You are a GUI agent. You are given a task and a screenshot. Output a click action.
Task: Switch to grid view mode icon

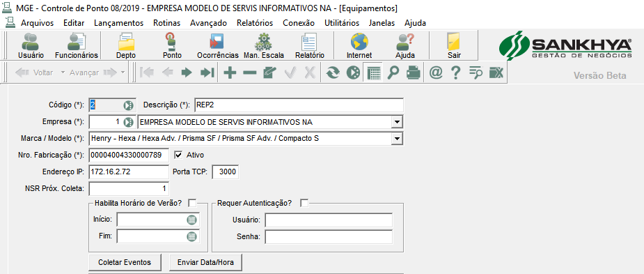[x=373, y=73]
